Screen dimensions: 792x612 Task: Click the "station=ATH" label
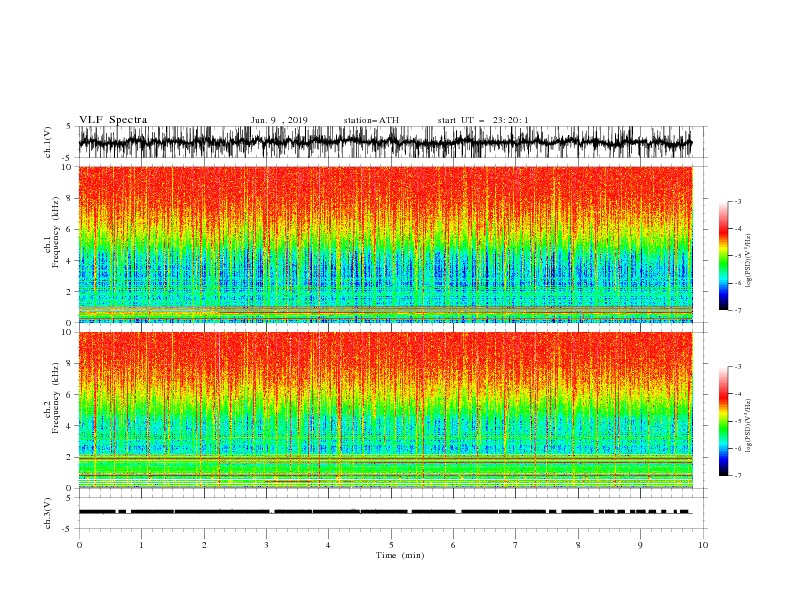tap(371, 120)
